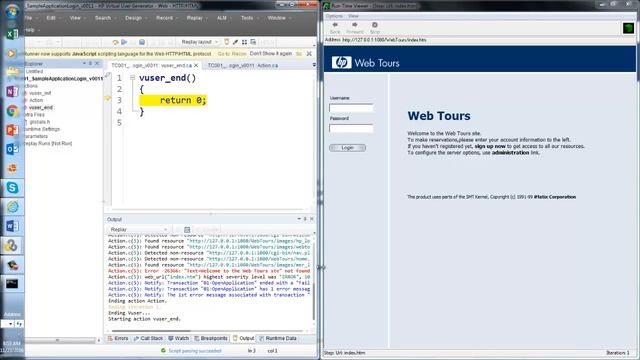The image size is (640, 360).
Task: Open Solution Explorer pane options arrow
Action: [x=84, y=64]
